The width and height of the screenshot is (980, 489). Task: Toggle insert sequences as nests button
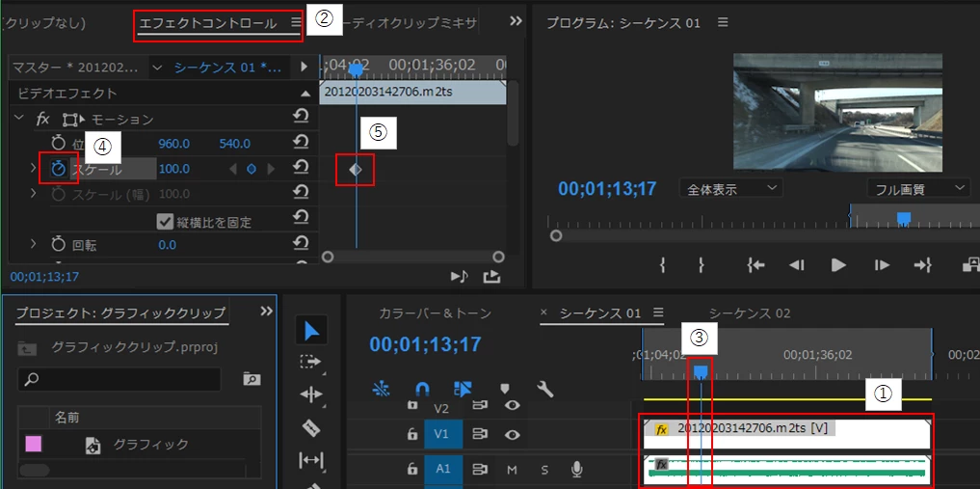tap(381, 390)
